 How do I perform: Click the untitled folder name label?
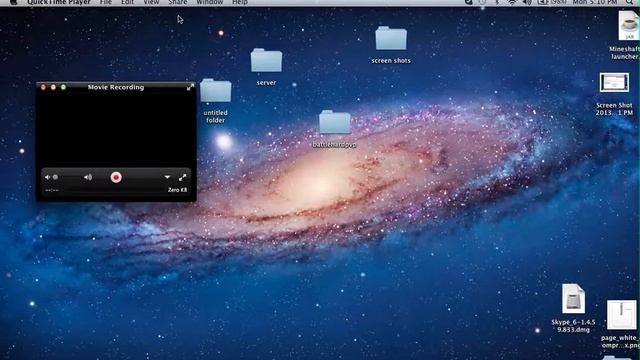click(216, 116)
